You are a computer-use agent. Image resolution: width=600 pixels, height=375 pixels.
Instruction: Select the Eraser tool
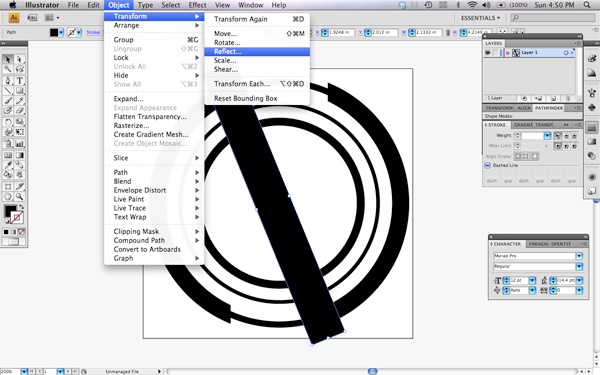click(20, 111)
